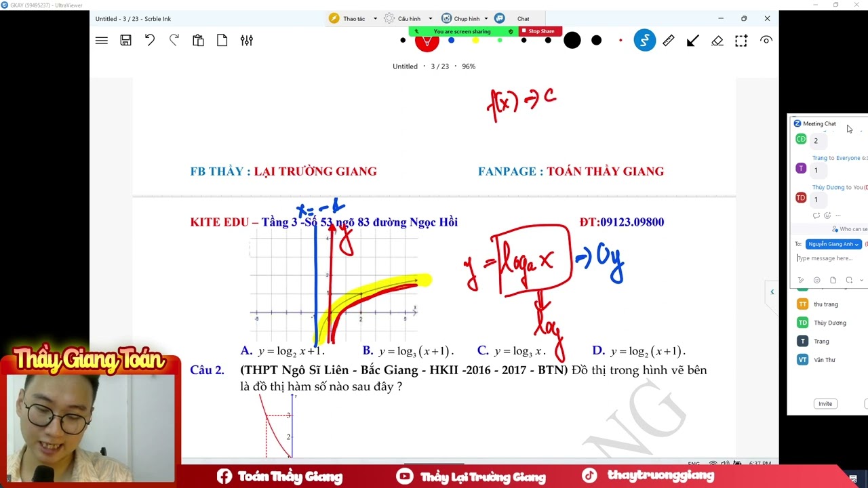Screen dimensions: 868x488
Task: Choose the yellow highlighter color
Action: pyautogui.click(x=475, y=41)
